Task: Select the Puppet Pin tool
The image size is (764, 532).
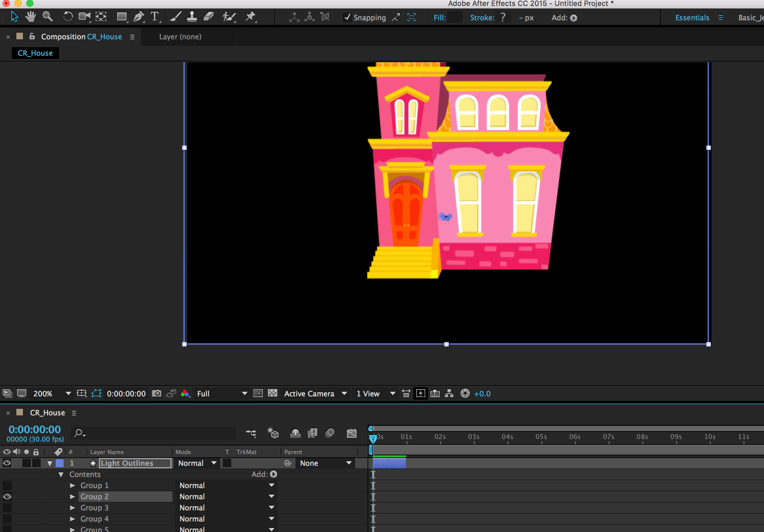Action: (x=250, y=17)
